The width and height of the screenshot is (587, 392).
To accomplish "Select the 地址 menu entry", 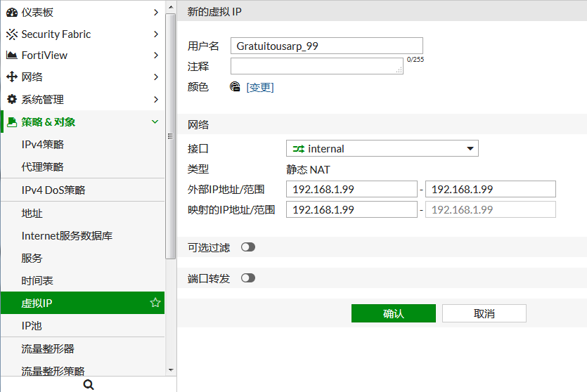I will (32, 214).
